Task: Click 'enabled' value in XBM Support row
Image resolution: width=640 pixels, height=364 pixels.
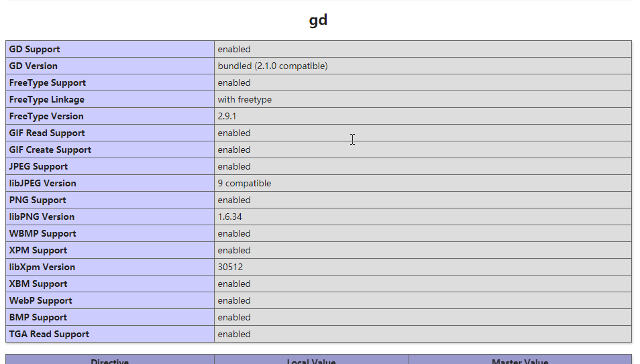Action: [234, 284]
